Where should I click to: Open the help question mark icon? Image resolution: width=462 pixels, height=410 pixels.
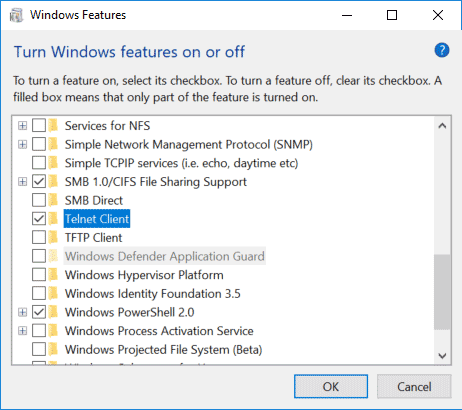point(442,50)
